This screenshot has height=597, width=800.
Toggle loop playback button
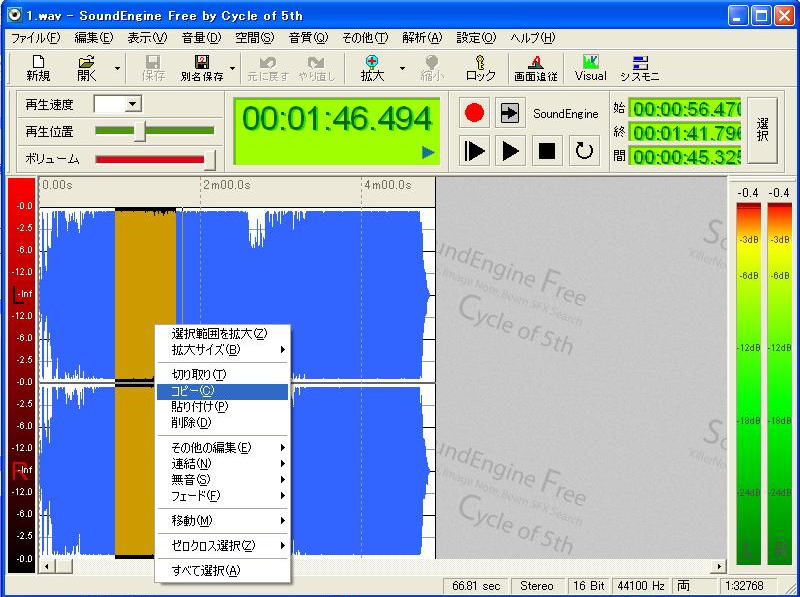point(583,151)
